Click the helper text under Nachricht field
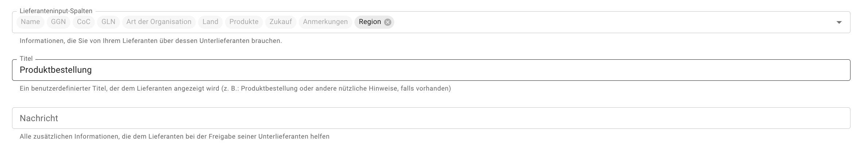The width and height of the screenshot is (868, 147). coord(175,136)
